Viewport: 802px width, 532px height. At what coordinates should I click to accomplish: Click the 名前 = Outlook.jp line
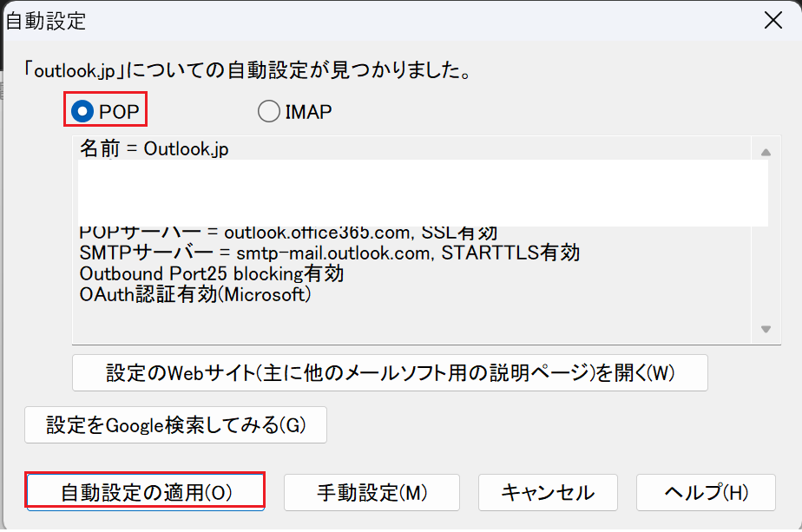[x=154, y=149]
